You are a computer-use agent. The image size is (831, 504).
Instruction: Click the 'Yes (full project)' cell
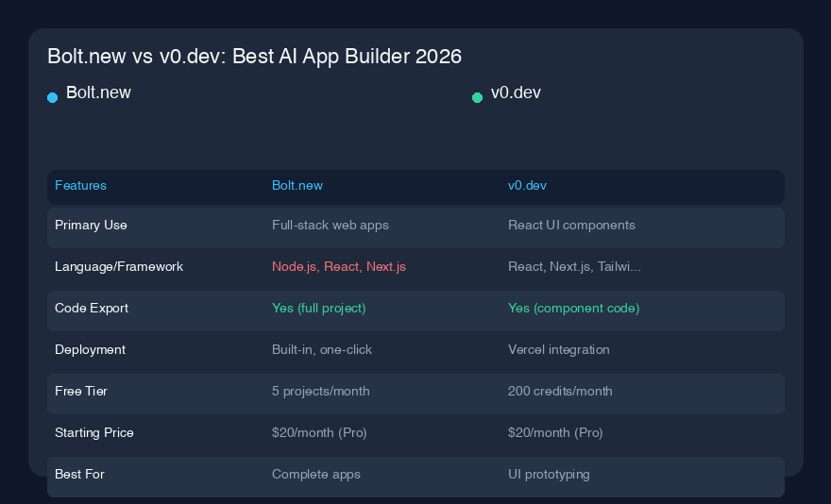[x=318, y=309]
